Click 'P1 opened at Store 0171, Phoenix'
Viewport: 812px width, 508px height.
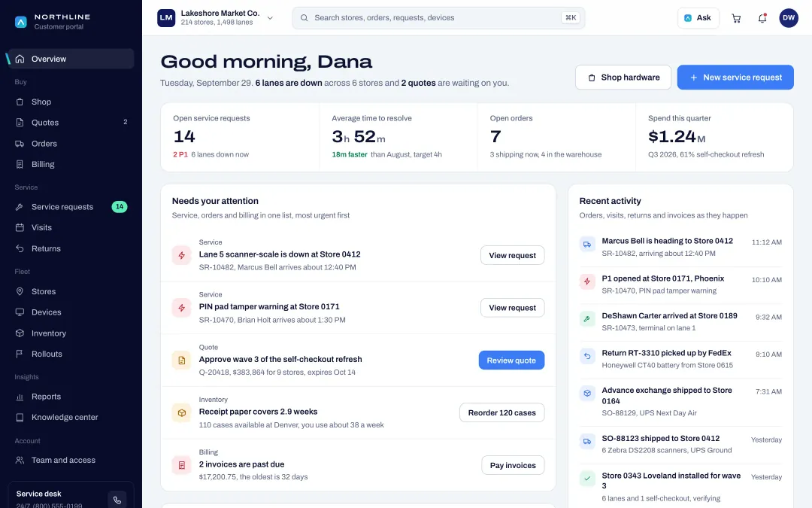[x=662, y=279]
